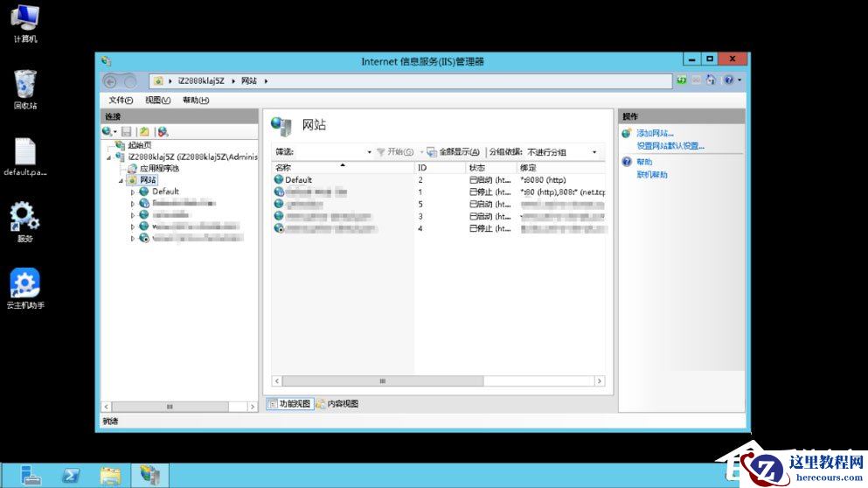This screenshot has width=868, height=488.
Task: Click the 帮助 link in Actions pane
Action: pyautogui.click(x=644, y=162)
